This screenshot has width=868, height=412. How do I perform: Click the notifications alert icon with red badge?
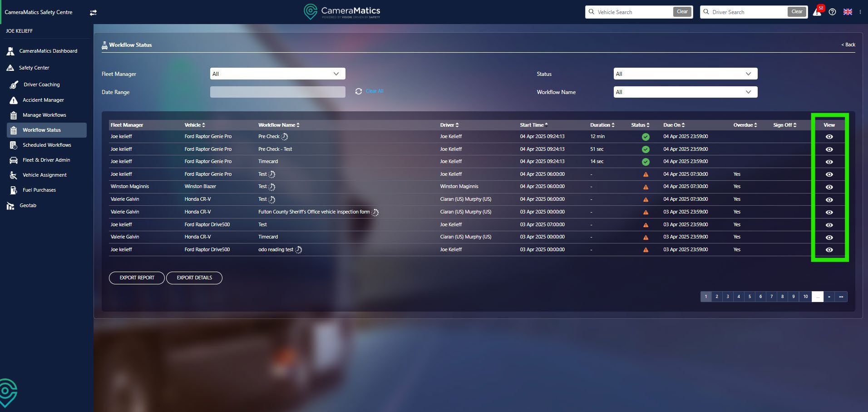tap(817, 12)
